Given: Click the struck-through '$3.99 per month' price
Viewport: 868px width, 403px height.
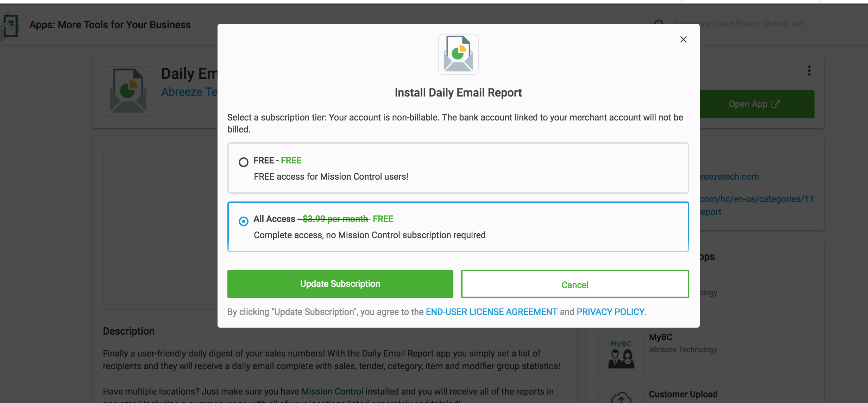Looking at the screenshot, I should click(x=335, y=219).
